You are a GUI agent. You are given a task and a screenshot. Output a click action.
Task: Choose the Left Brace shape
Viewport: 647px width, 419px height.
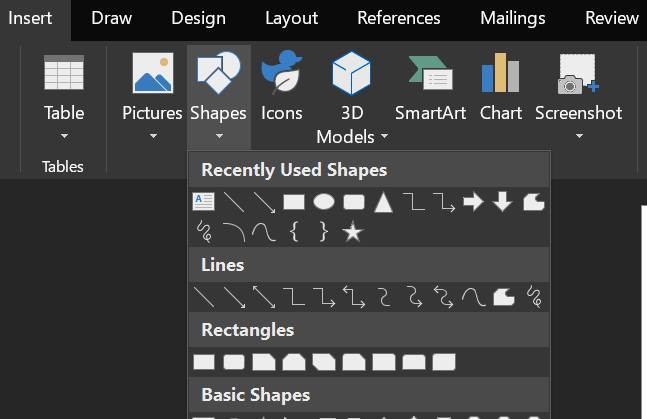294,232
